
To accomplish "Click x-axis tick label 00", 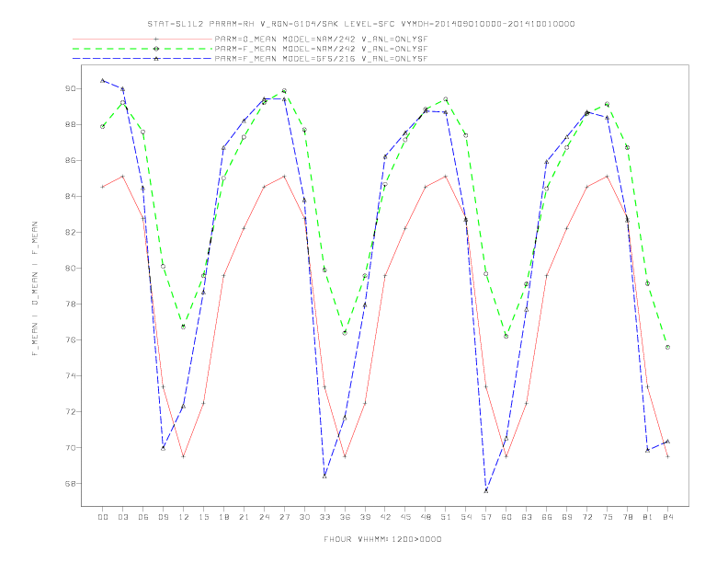I will point(103,517).
